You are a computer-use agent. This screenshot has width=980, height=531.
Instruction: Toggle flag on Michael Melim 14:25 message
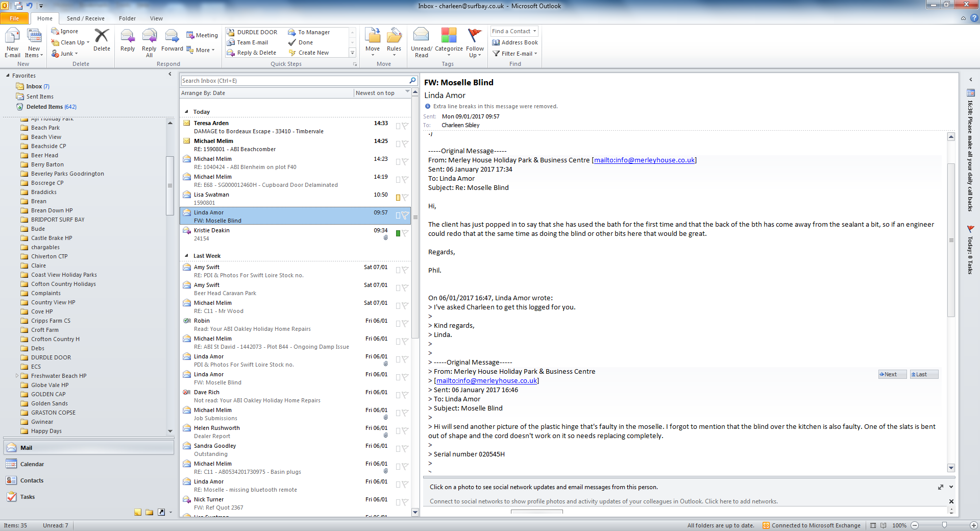click(405, 143)
